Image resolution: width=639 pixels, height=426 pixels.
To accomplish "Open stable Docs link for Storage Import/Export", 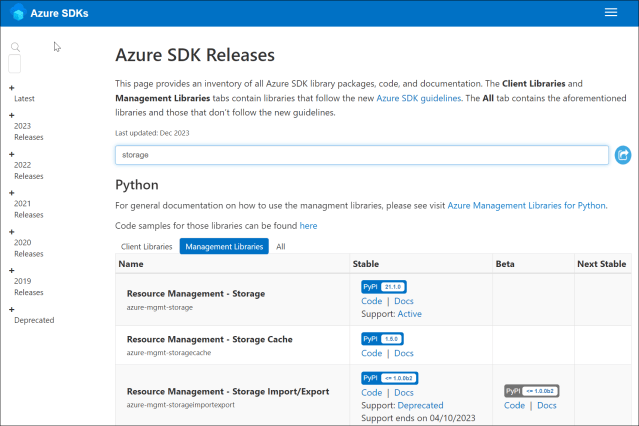I will tap(404, 393).
